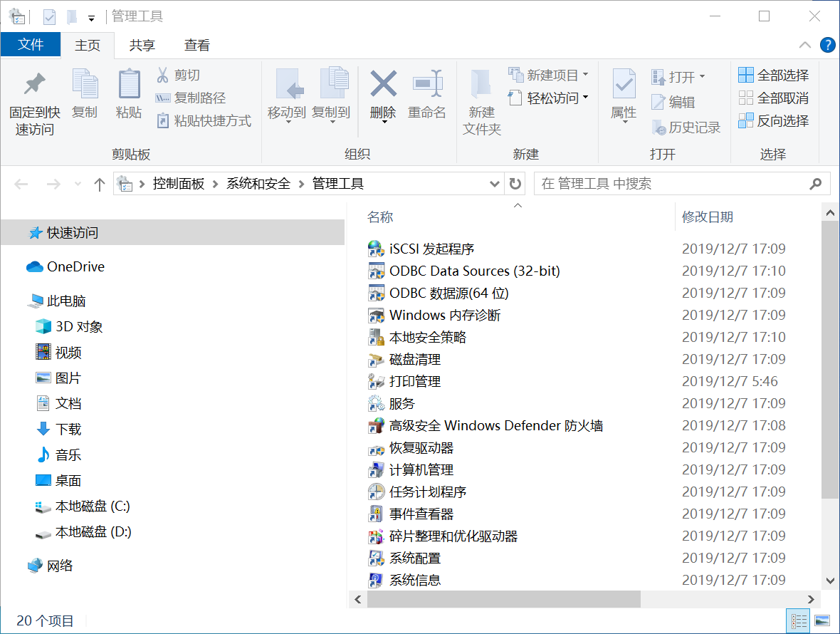The width and height of the screenshot is (840, 634).
Task: Click Select All (全部选择) button
Action: (774, 75)
